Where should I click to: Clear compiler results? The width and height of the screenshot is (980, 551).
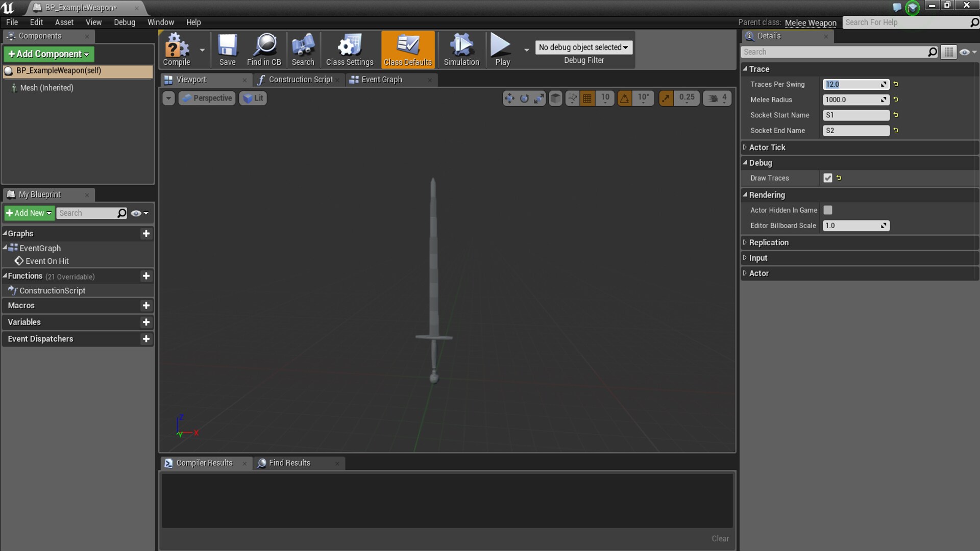point(720,538)
